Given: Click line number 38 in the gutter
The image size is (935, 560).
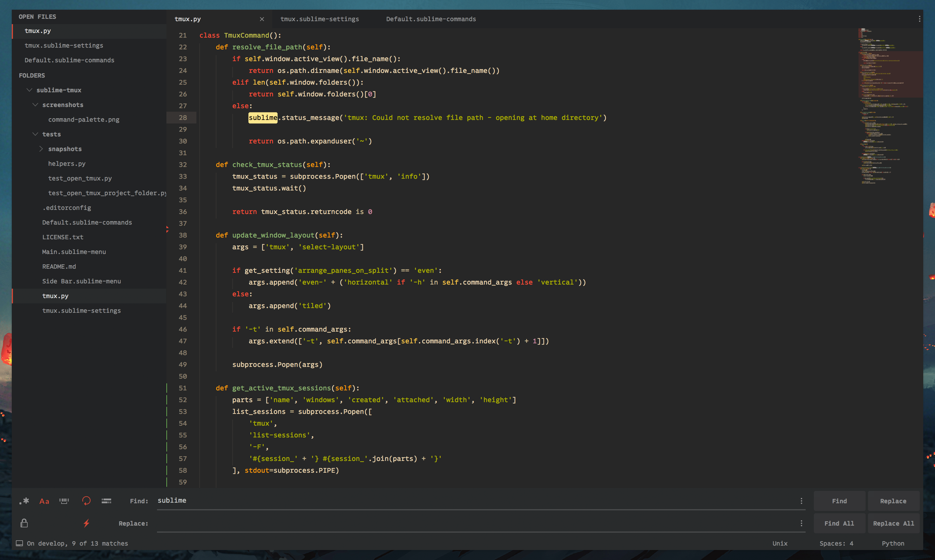Looking at the screenshot, I should 183,235.
